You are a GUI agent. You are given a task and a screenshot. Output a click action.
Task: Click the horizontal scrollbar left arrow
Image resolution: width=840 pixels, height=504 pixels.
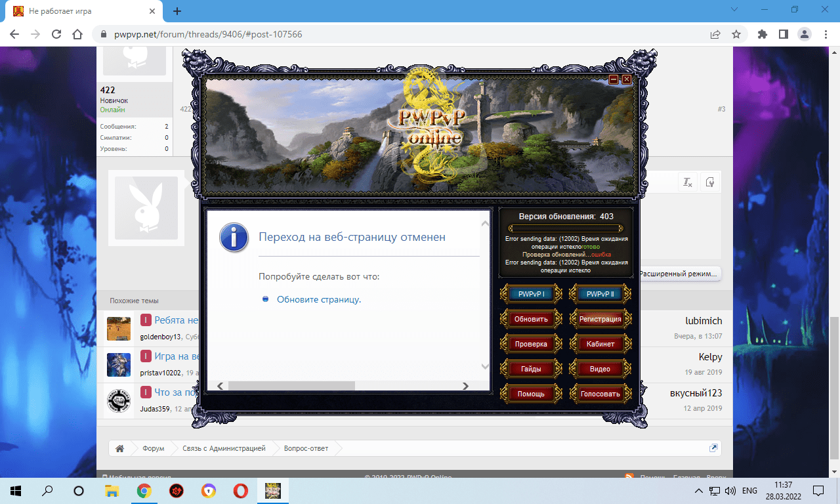pyautogui.click(x=220, y=386)
